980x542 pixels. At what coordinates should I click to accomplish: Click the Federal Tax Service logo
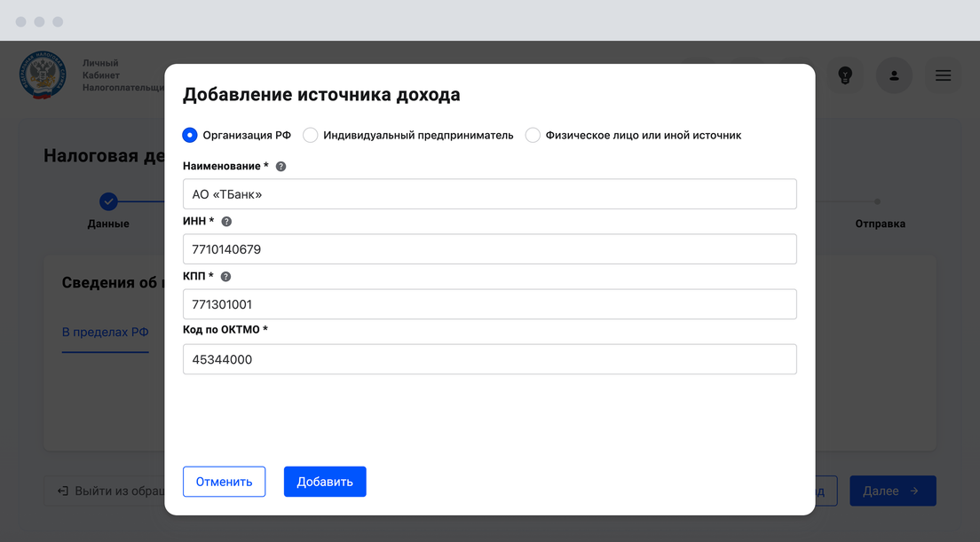(43, 75)
